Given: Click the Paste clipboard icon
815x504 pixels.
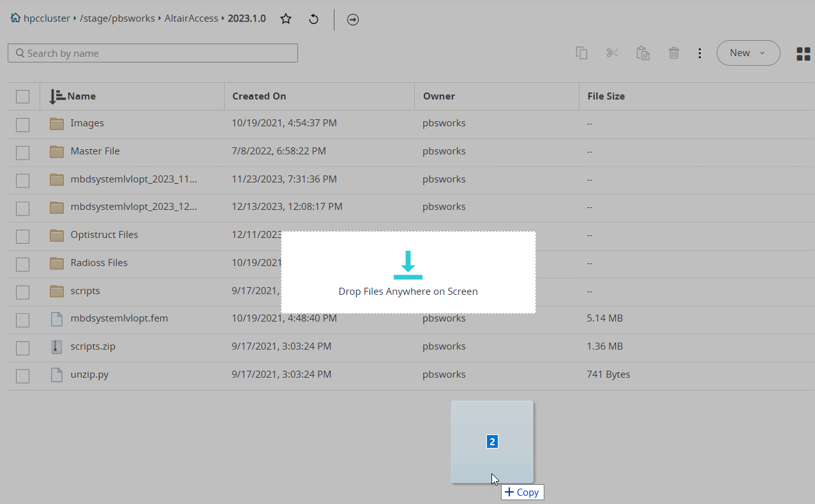Looking at the screenshot, I should coord(643,53).
